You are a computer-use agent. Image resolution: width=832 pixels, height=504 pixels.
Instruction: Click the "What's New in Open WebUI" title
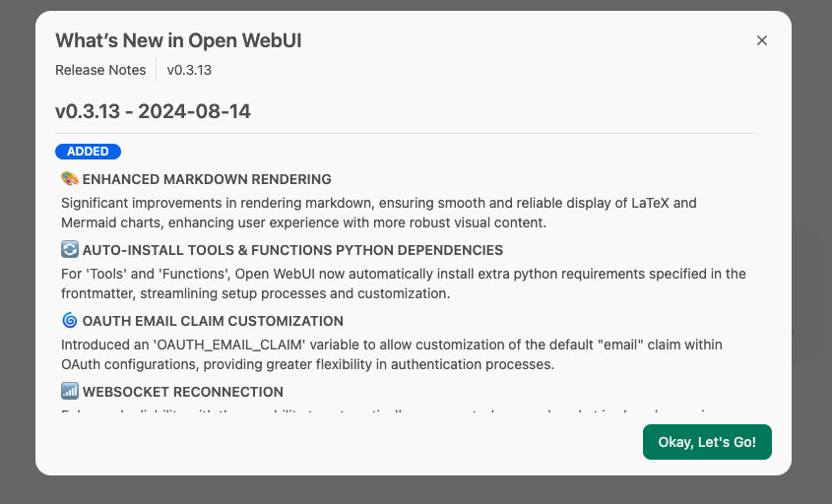click(x=178, y=40)
